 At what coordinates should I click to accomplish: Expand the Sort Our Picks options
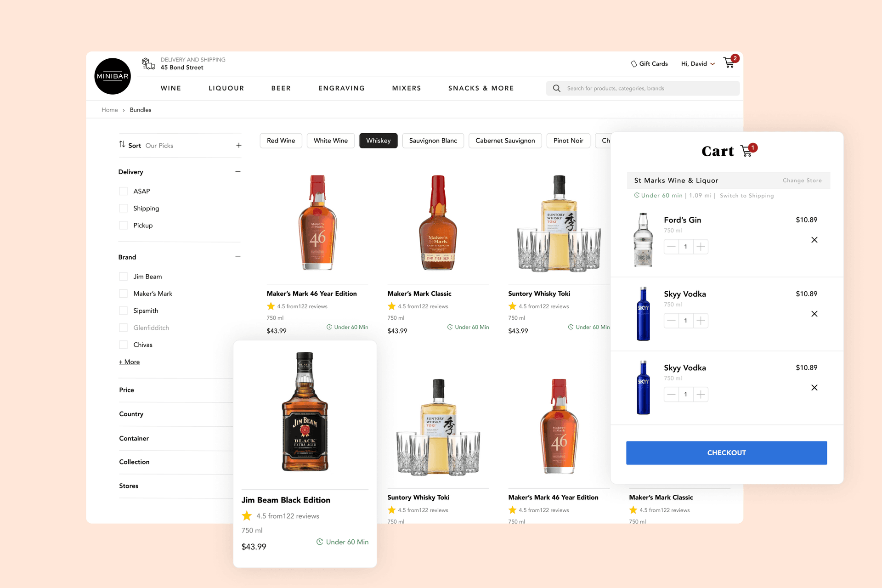tap(238, 145)
